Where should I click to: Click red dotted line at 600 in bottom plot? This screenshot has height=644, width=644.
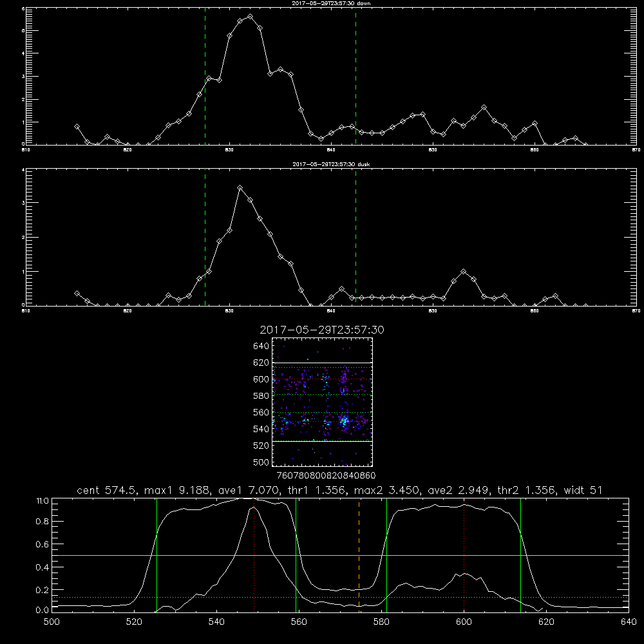pos(464,554)
